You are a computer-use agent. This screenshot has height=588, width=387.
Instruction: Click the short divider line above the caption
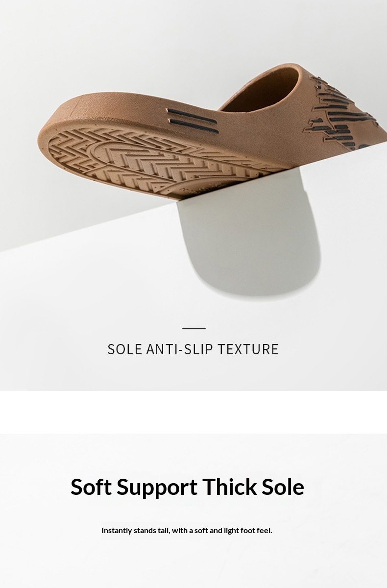click(x=194, y=328)
